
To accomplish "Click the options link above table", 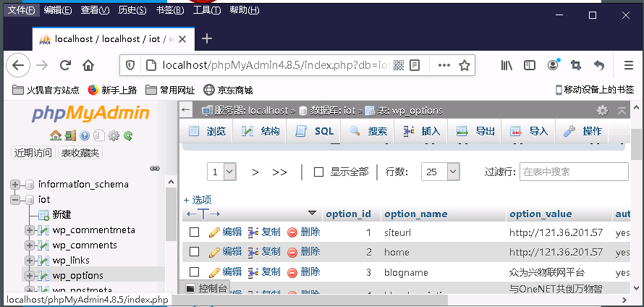I will [198, 200].
